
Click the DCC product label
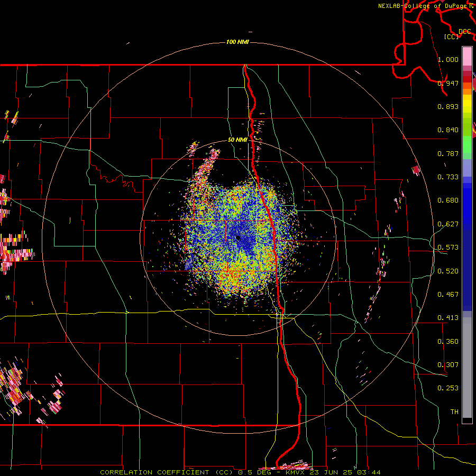(465, 31)
